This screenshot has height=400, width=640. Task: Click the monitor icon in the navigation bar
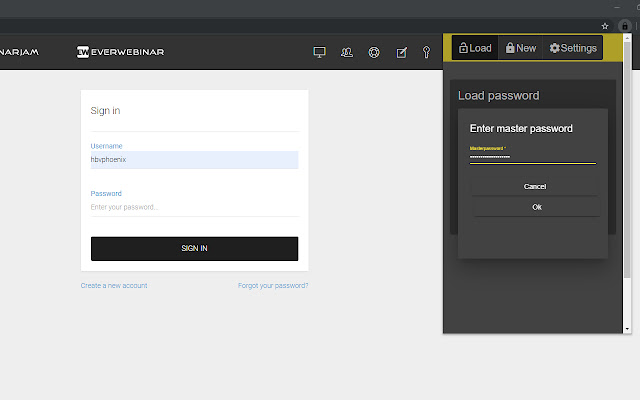[x=320, y=52]
